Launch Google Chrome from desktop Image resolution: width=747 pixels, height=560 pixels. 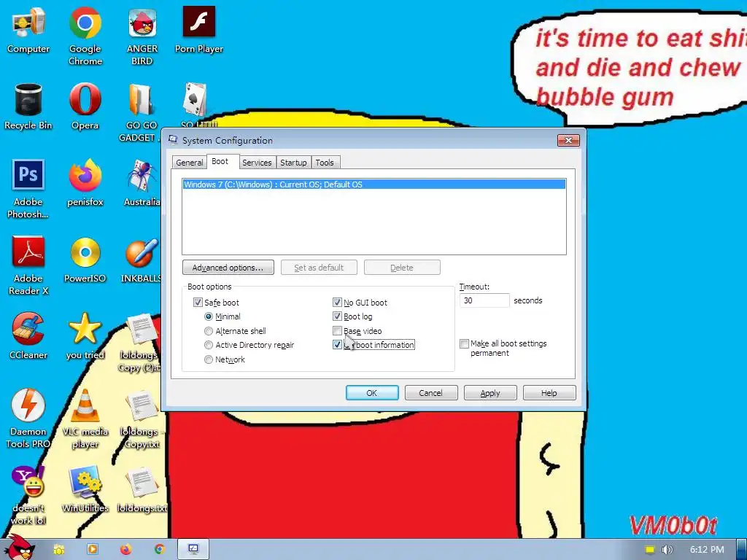(x=85, y=36)
